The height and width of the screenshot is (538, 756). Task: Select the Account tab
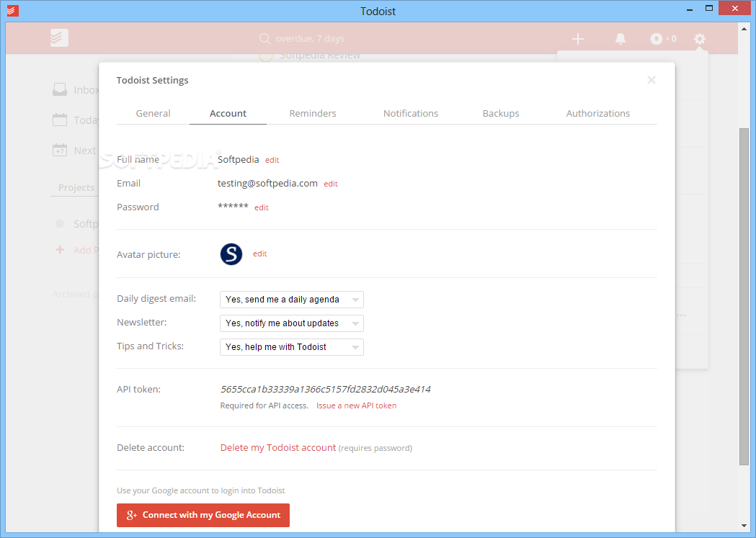(x=228, y=114)
